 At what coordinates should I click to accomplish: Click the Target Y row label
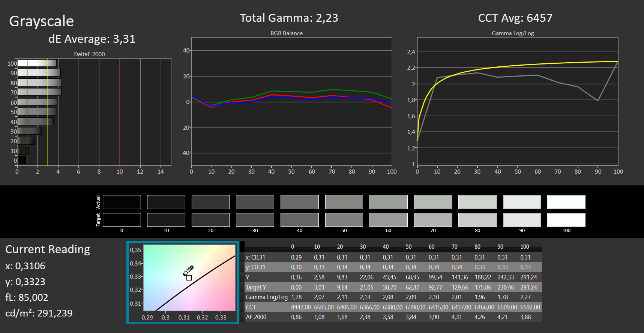256,287
